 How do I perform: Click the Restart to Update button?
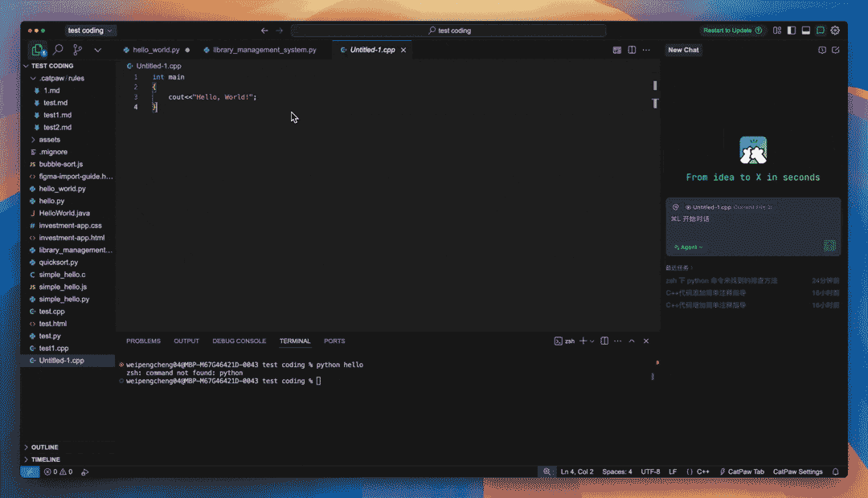tap(732, 31)
